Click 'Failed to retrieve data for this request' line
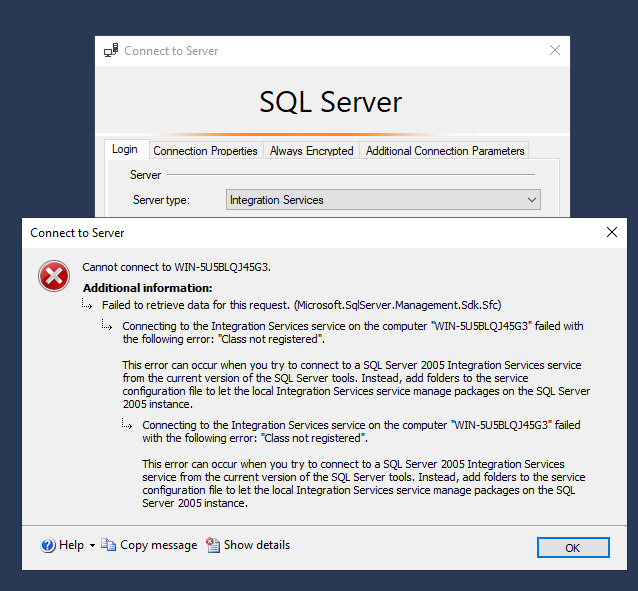Screen dimensions: 638x591 302,305
